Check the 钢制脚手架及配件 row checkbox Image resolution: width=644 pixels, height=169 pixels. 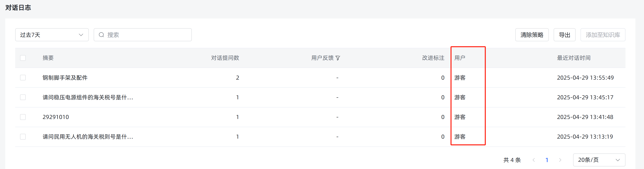23,78
